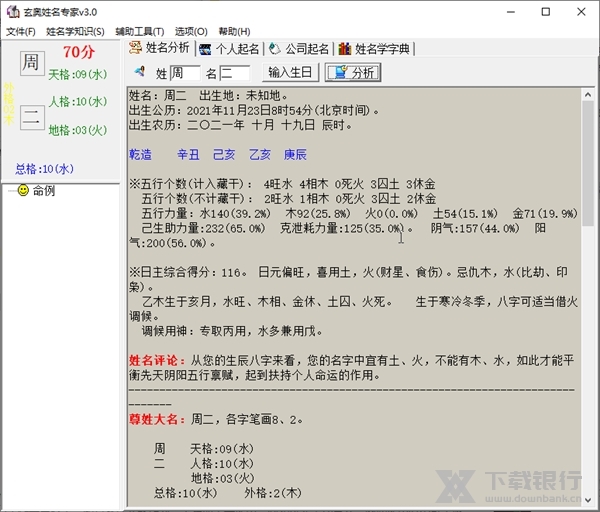
Task: Click the app logo icon in title bar
Action: 13,12
